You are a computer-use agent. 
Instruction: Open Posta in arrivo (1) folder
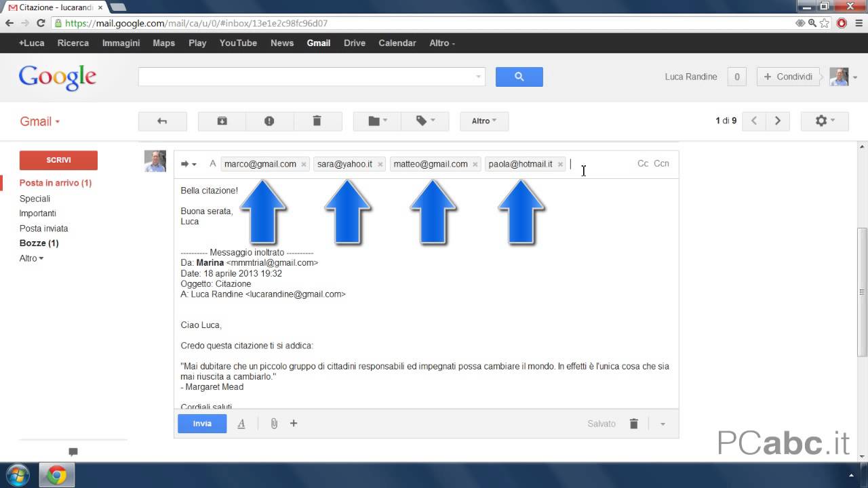(x=56, y=183)
